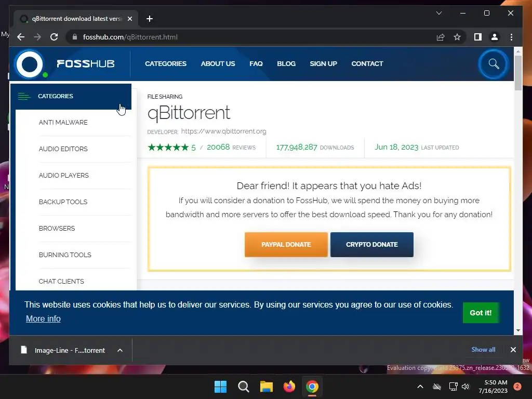This screenshot has width=532, height=399.
Task: Click the page scrollbar thumb
Action: (518, 73)
